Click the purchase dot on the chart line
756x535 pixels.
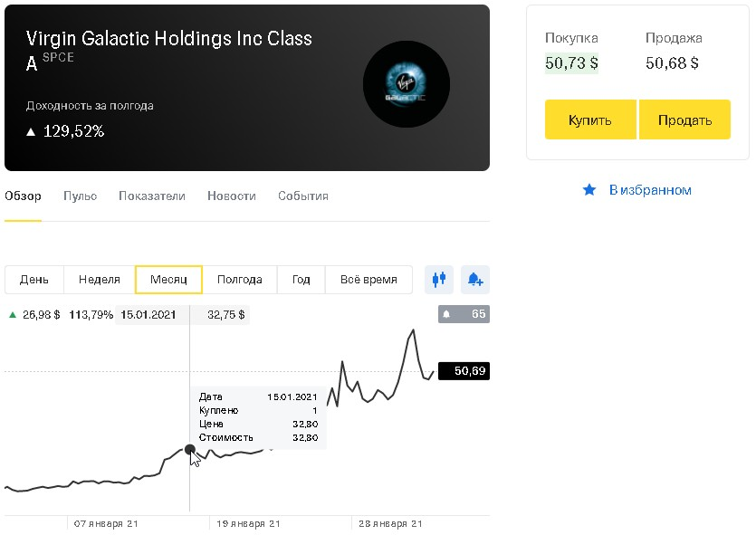[190, 449]
